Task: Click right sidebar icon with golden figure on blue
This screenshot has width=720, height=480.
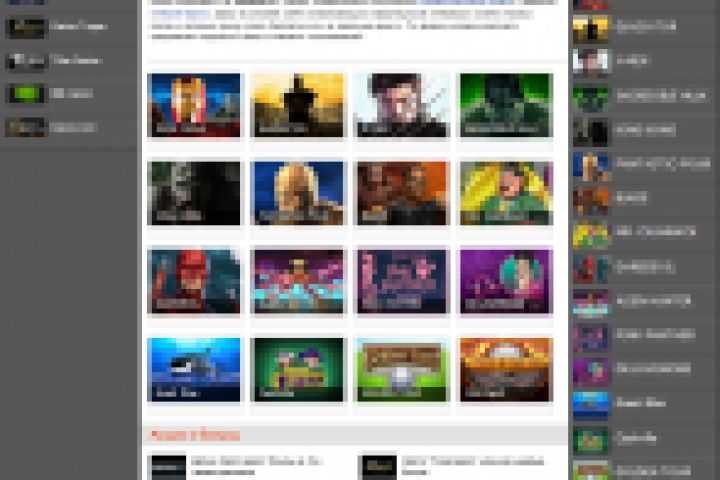Action: 591,165
